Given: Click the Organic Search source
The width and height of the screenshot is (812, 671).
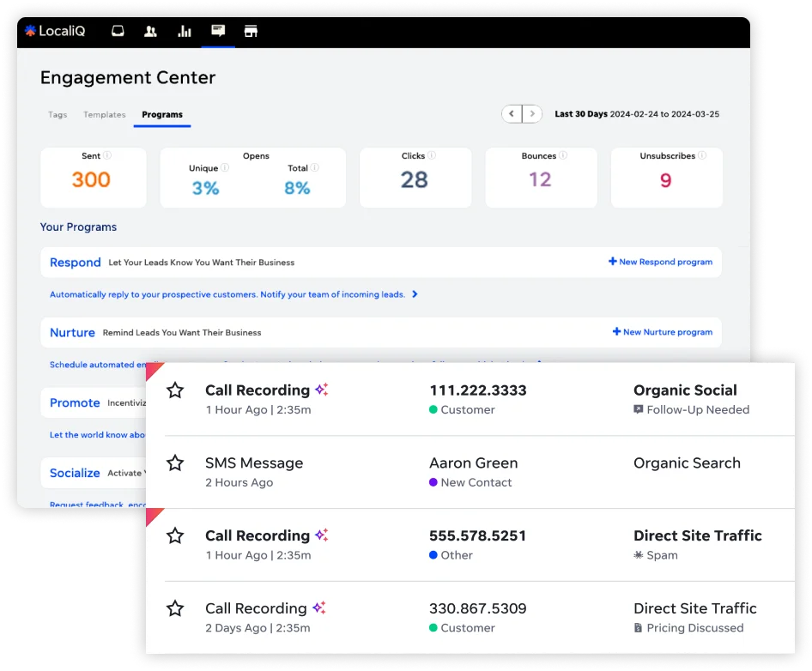Looking at the screenshot, I should (x=688, y=462).
